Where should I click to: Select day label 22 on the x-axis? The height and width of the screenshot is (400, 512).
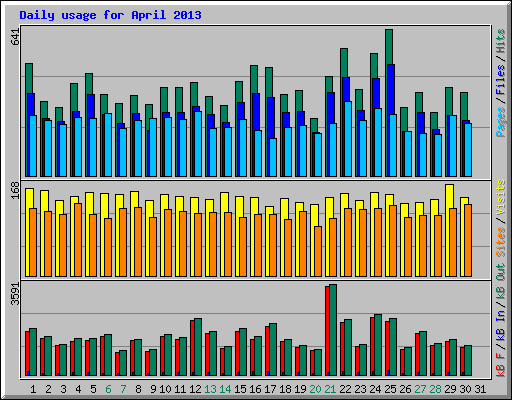tap(345, 389)
